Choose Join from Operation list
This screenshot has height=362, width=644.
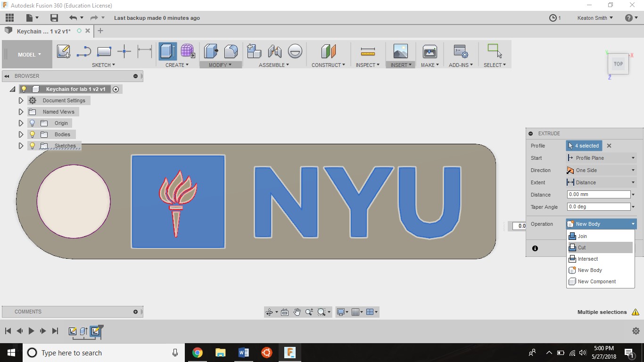click(x=600, y=236)
